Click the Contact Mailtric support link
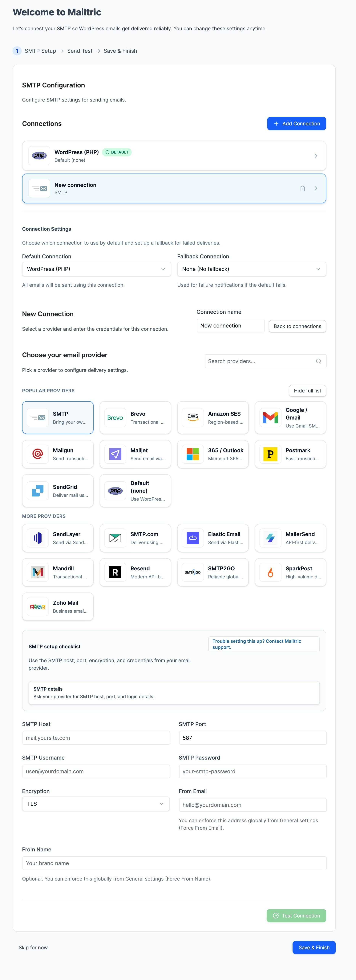 click(264, 644)
